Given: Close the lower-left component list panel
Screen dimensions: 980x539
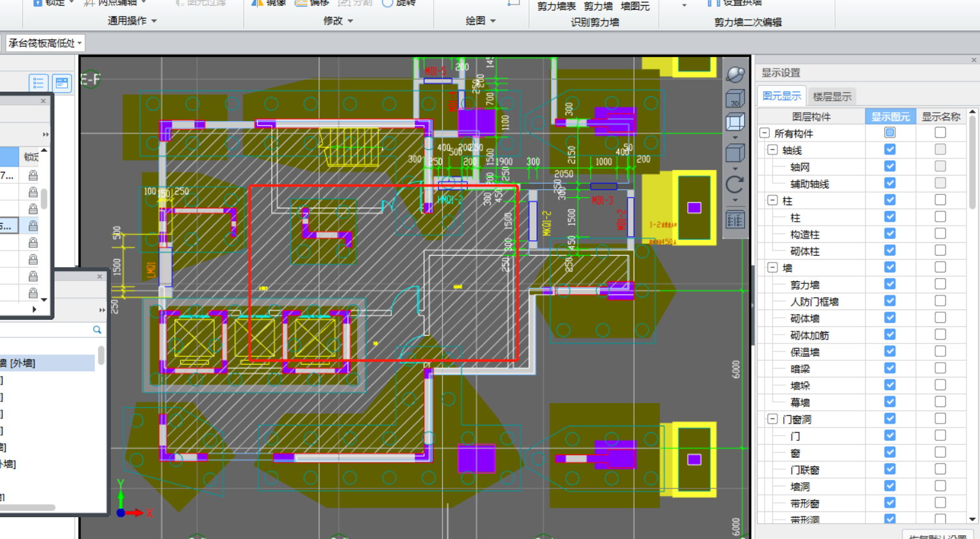Looking at the screenshot, I should point(99,276).
